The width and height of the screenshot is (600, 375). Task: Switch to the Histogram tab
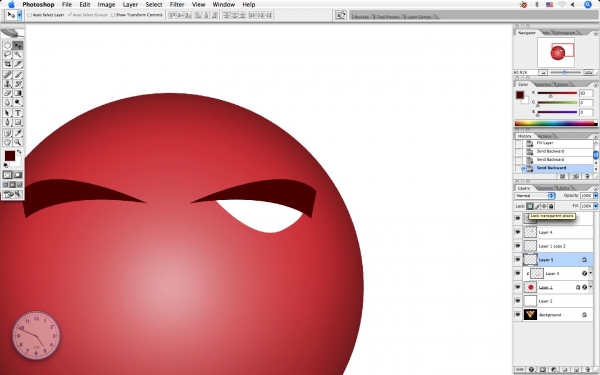pyautogui.click(x=565, y=33)
